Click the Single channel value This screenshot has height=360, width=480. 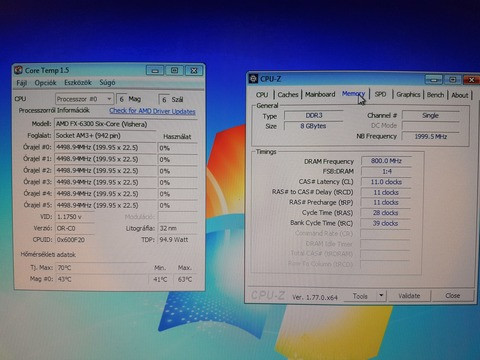[x=431, y=115]
